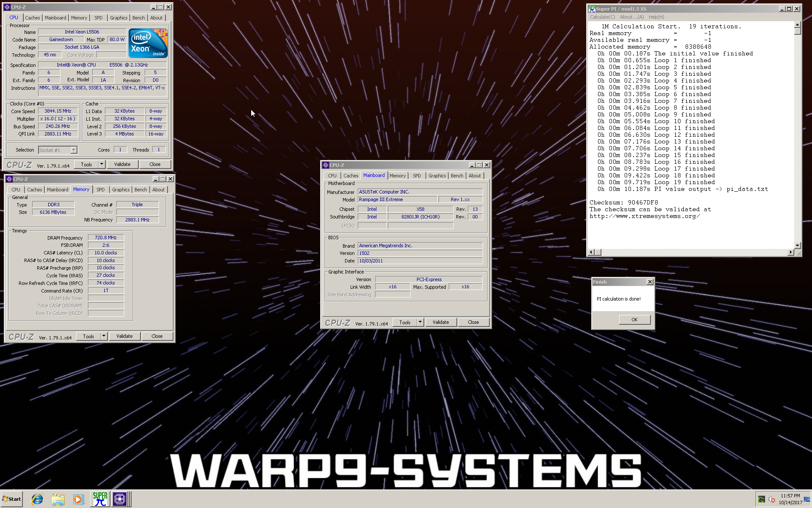
Task: Minimize the Super PI window
Action: coord(782,8)
